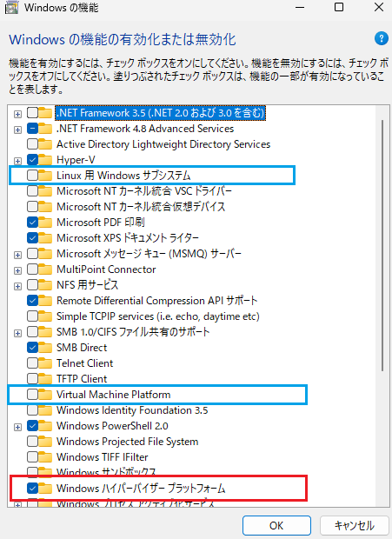Click folder icon next to SMB Direct
392x539 pixels.
(x=45, y=347)
